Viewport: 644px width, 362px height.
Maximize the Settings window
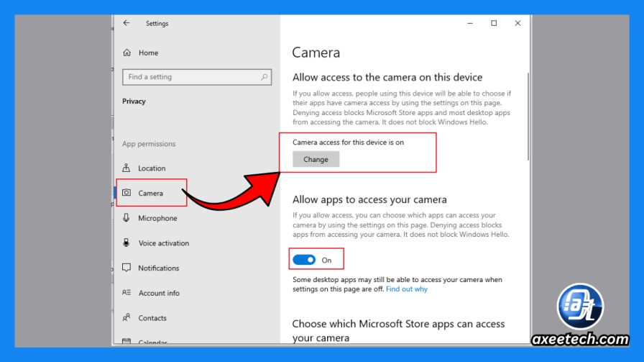tap(494, 24)
